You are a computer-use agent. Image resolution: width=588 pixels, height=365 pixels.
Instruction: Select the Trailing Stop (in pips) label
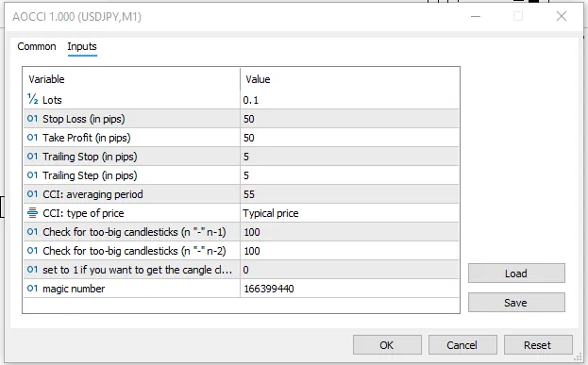[x=90, y=157]
